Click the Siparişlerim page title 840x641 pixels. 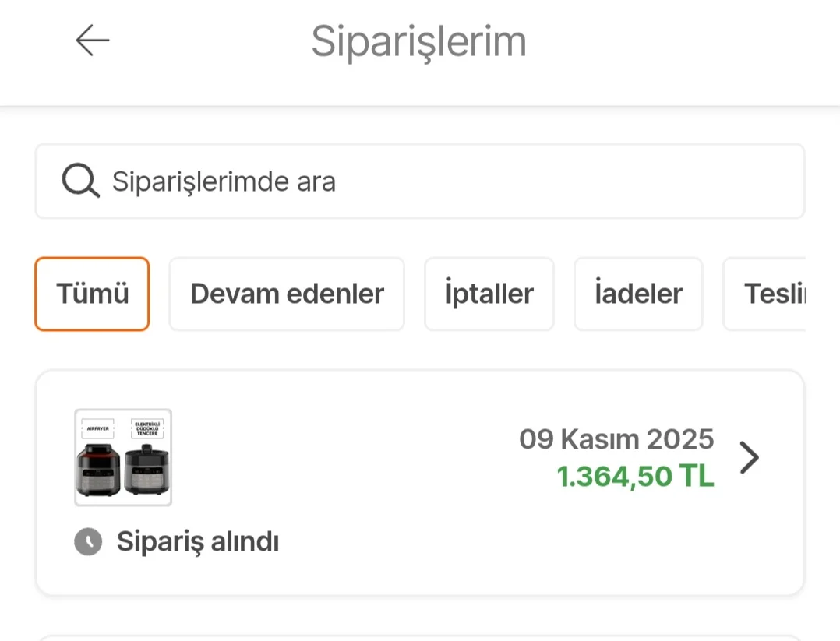(x=419, y=41)
